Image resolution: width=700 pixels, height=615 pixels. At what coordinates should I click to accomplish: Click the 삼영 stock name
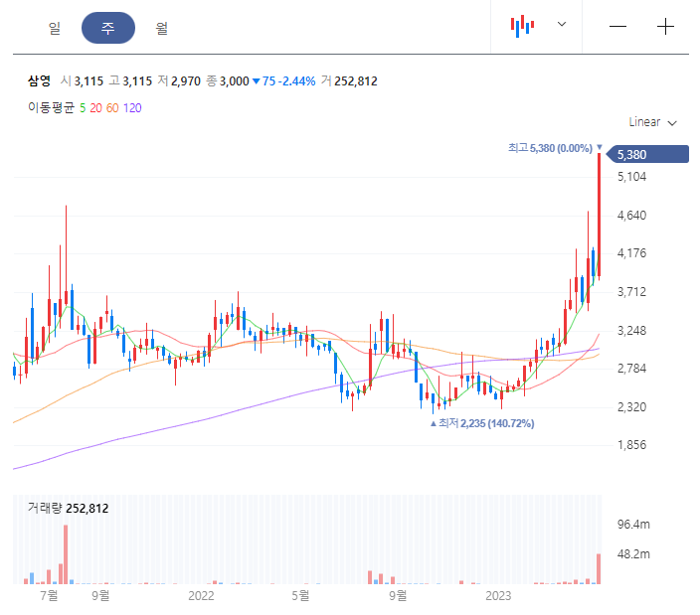40,80
